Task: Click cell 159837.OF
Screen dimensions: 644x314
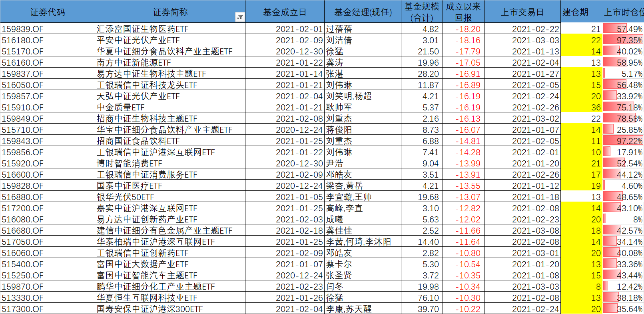Action: click(x=48, y=74)
